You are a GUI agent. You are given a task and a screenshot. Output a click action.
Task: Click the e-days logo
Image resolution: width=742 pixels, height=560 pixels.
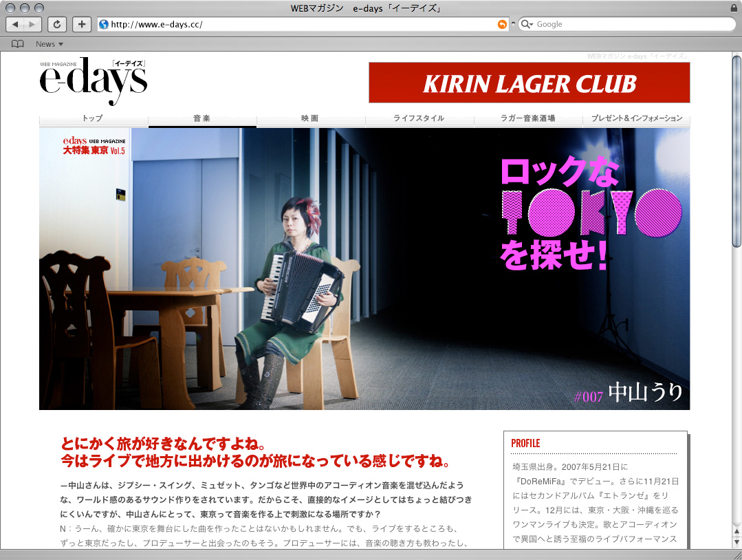tap(93, 81)
